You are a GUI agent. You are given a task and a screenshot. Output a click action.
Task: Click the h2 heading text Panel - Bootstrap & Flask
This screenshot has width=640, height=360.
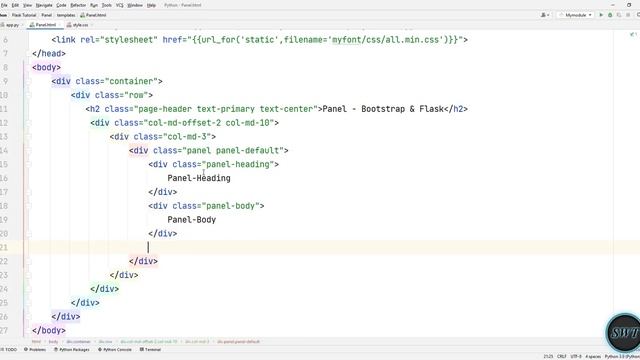[383, 109]
